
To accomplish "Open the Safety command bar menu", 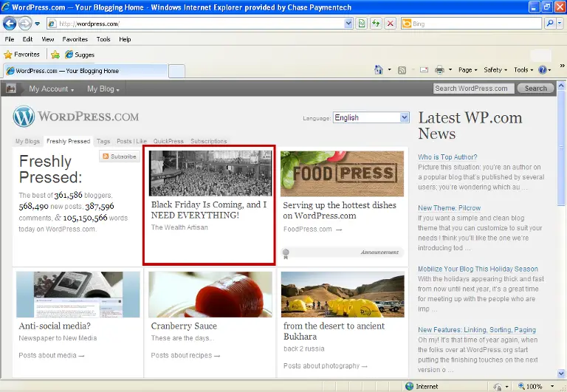I will 495,70.
